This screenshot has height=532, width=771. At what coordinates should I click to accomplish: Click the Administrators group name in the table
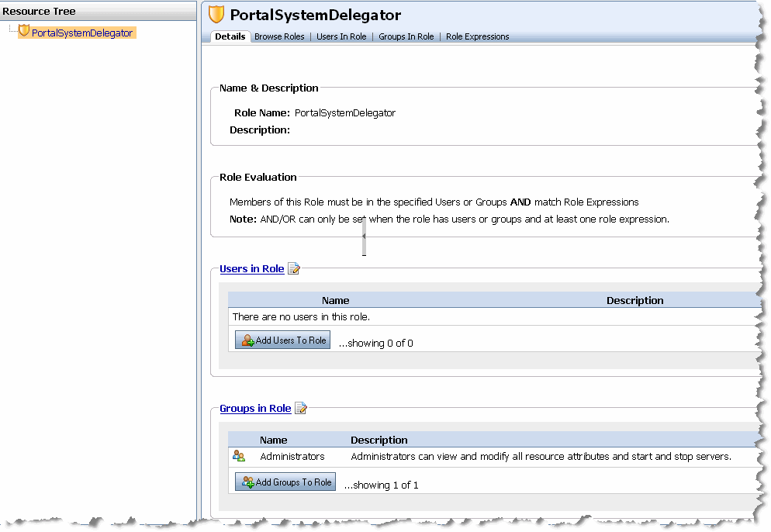(291, 456)
